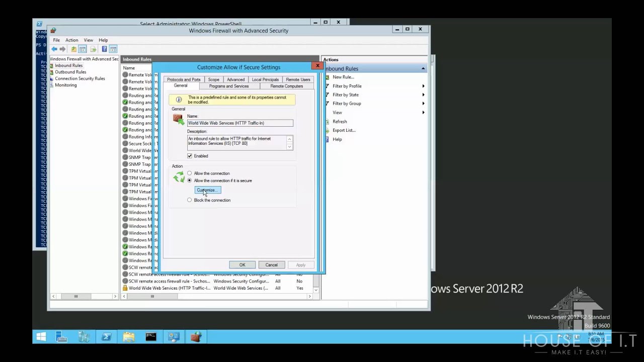Toggle the Enabled checkbox
Screen dimensions: 644x362
click(x=190, y=156)
